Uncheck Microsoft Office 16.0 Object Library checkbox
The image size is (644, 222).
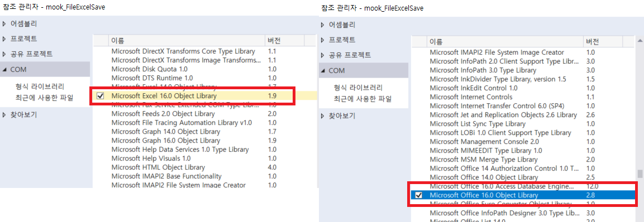pyautogui.click(x=419, y=195)
